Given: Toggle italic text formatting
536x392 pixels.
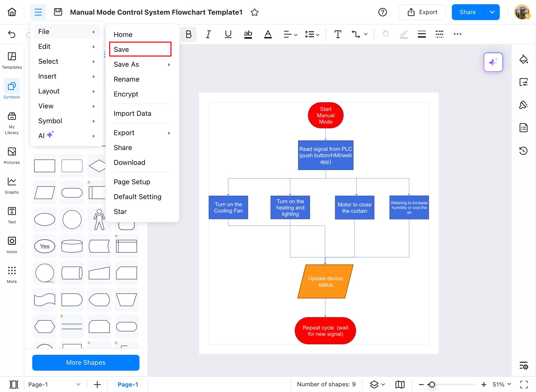Looking at the screenshot, I should coord(208,34).
